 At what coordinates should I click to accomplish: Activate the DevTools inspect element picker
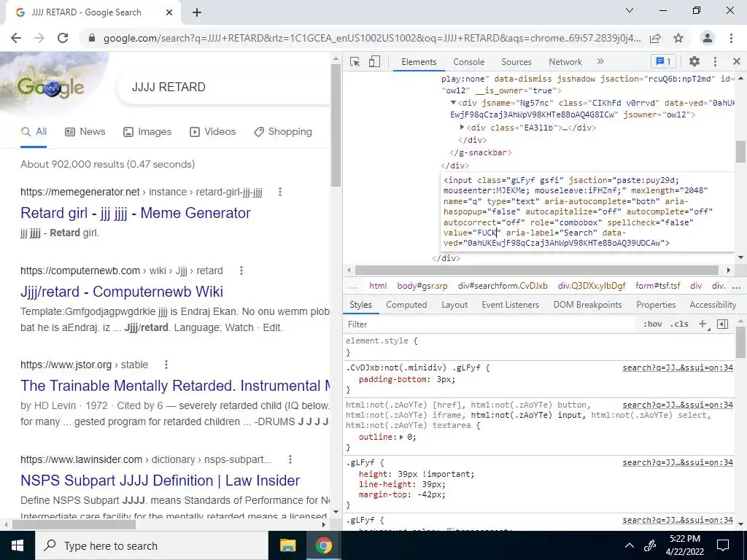click(x=355, y=61)
